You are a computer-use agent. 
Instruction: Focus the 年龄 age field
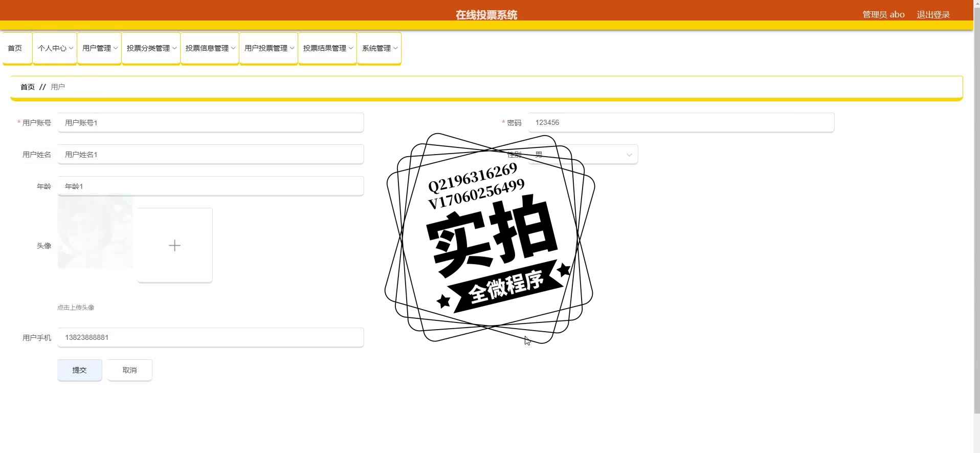(x=210, y=186)
